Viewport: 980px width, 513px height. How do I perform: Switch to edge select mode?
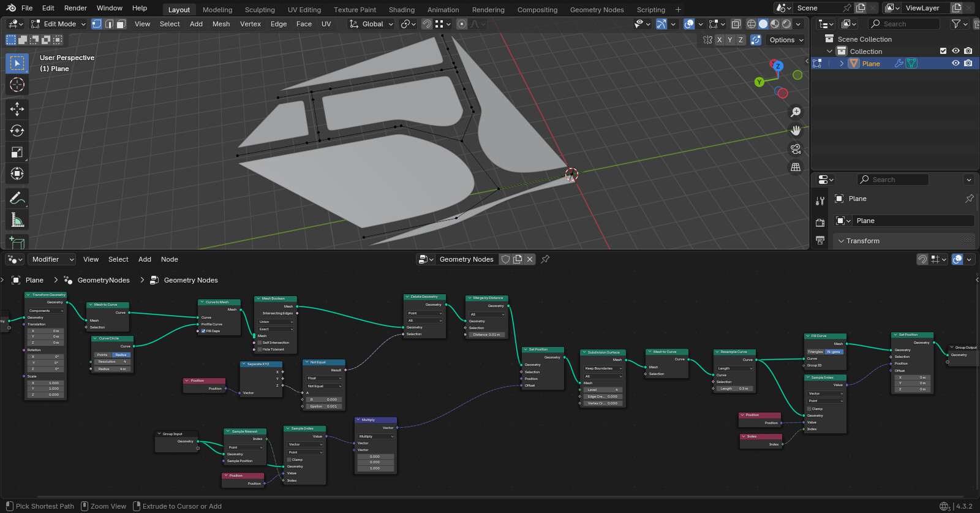tap(109, 24)
